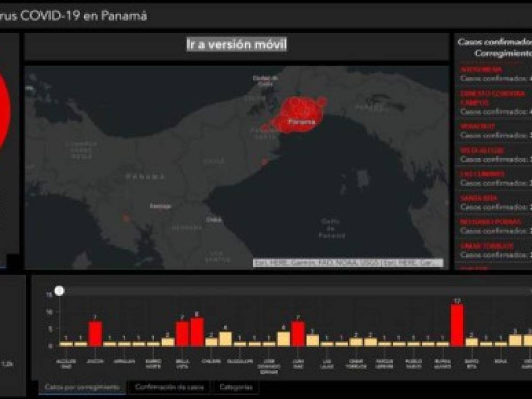This screenshot has height=399, width=532.
Task: Click the 'Guadalupe' axis label in the chart
Action: pyautogui.click(x=240, y=361)
